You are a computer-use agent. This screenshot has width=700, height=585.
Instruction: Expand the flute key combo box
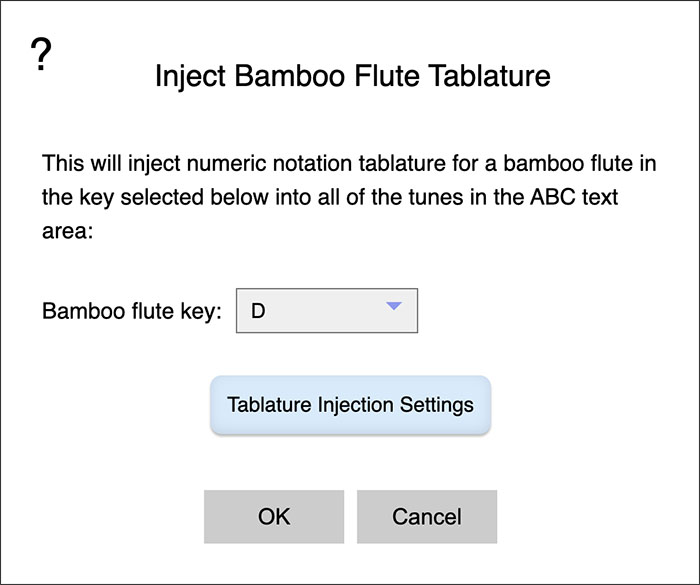point(327,311)
